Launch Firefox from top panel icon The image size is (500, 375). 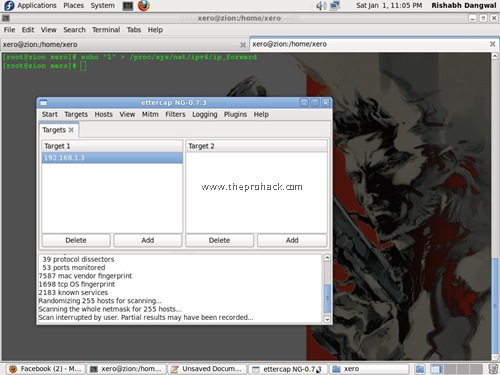tap(144, 6)
